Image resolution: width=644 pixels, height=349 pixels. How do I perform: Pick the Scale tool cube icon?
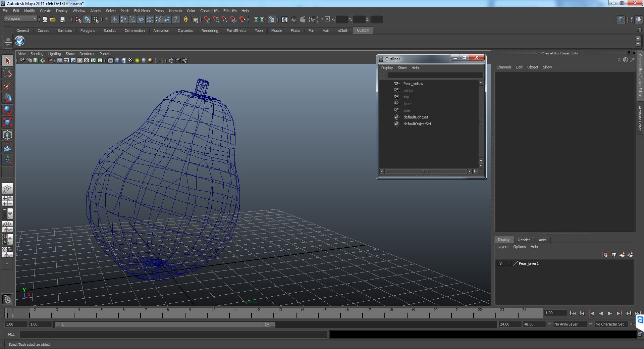tap(7, 122)
